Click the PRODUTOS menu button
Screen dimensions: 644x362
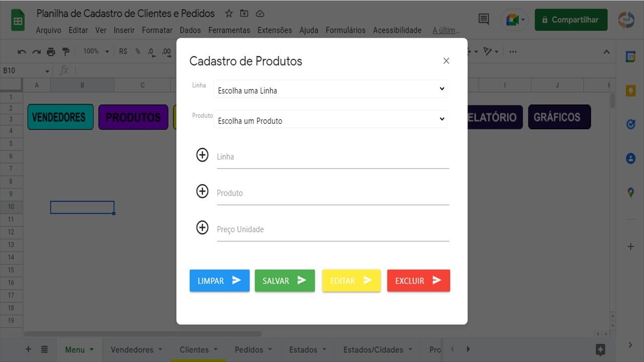133,117
